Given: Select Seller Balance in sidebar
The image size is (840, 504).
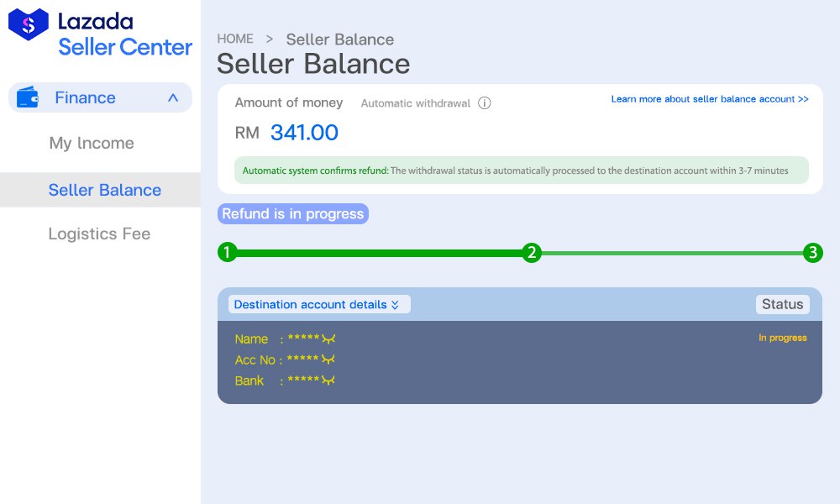Looking at the screenshot, I should 104,190.
